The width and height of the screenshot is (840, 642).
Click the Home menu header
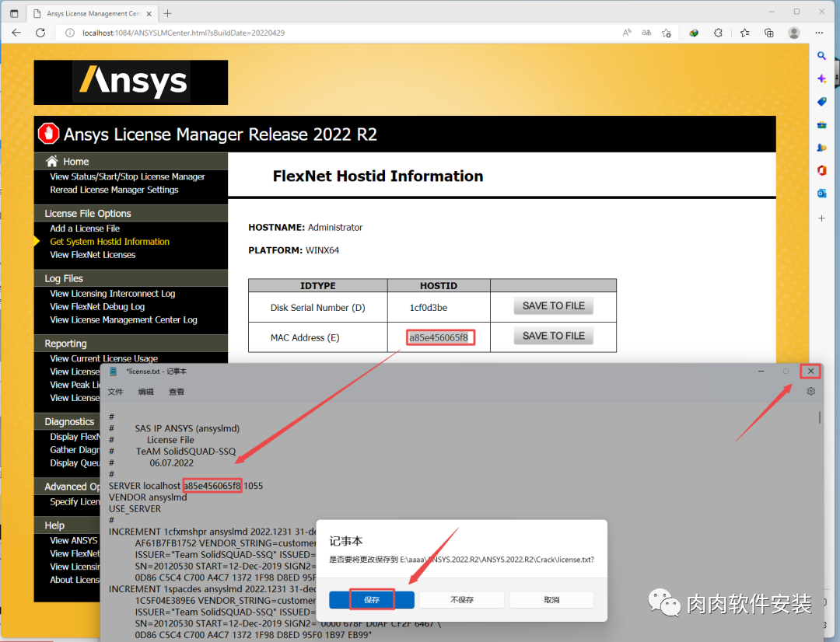click(x=131, y=161)
